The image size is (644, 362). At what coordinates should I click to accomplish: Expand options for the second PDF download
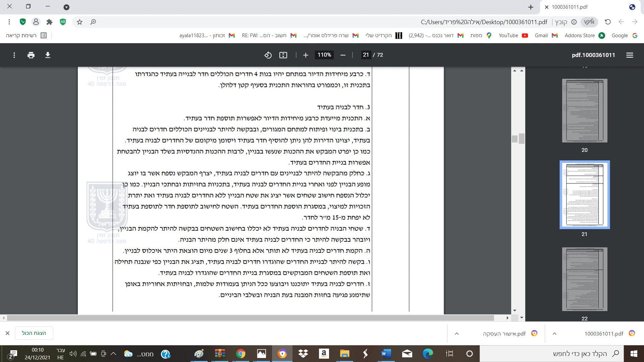[457, 334]
